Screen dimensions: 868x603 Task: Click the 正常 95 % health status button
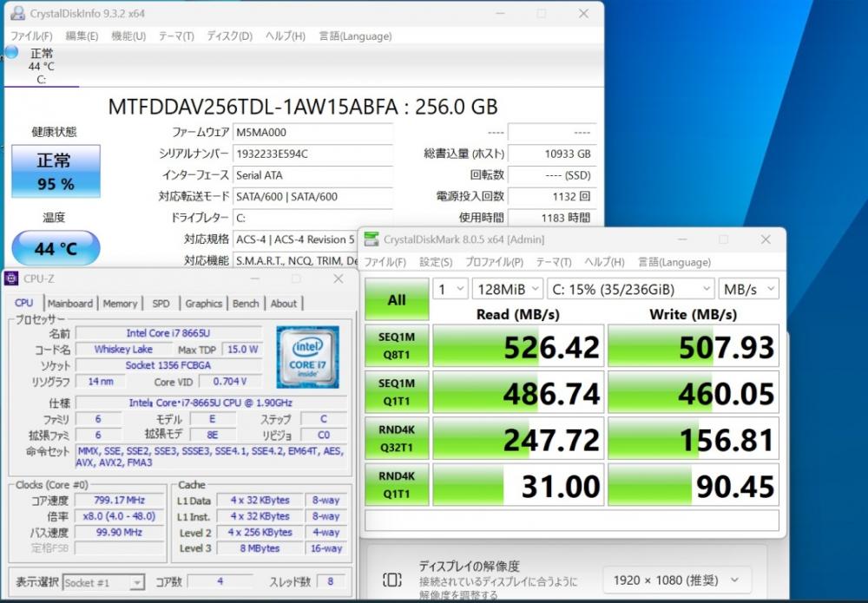[56, 172]
